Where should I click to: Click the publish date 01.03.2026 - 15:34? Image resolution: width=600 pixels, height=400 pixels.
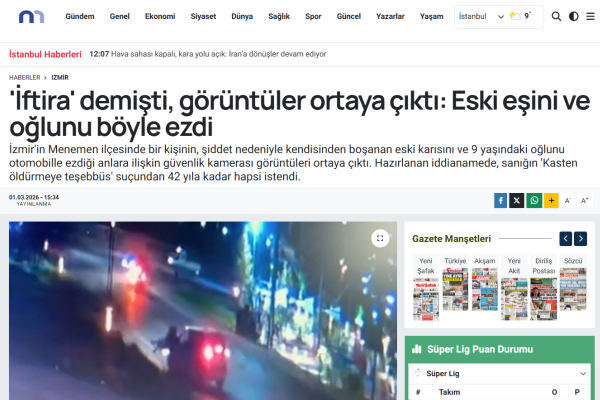tap(34, 197)
